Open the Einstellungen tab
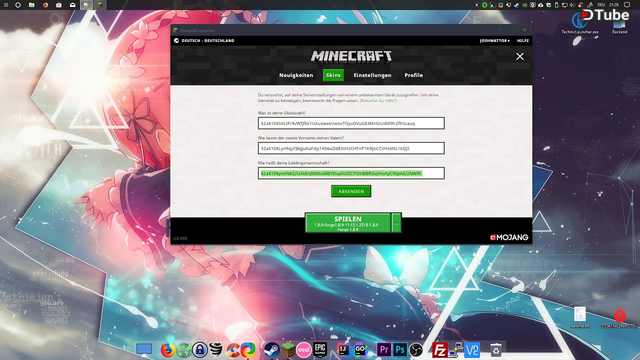640x360 pixels. coord(372,75)
